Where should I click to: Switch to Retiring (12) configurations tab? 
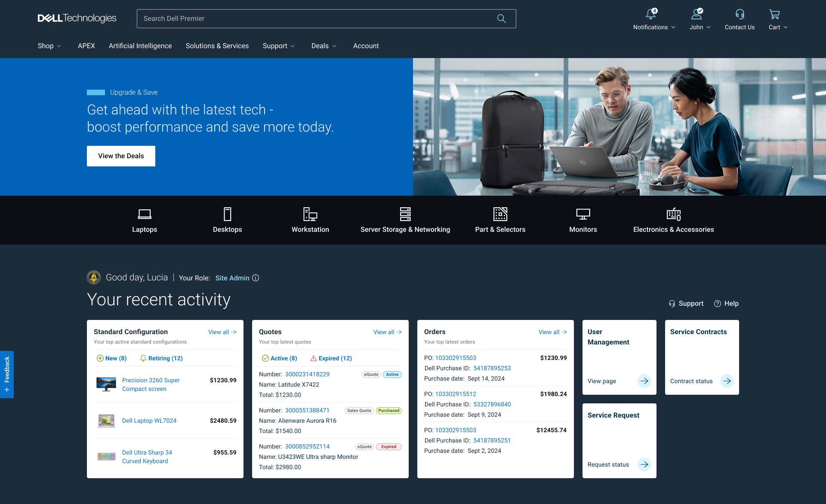click(x=161, y=358)
